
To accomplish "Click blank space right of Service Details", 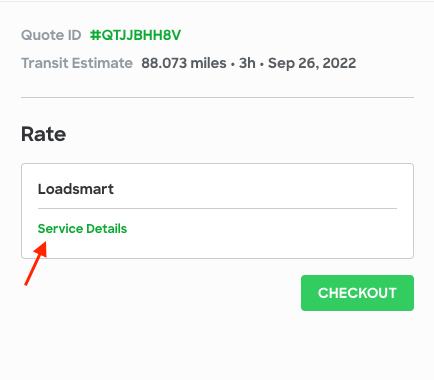I will tap(262, 229).
